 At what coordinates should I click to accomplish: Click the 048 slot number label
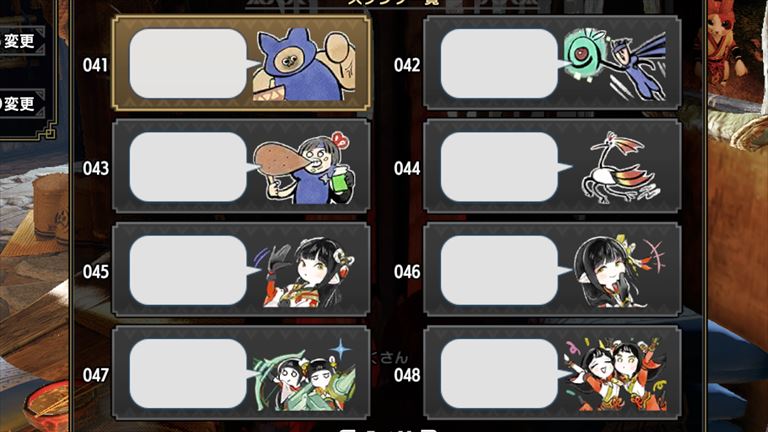pyautogui.click(x=407, y=375)
